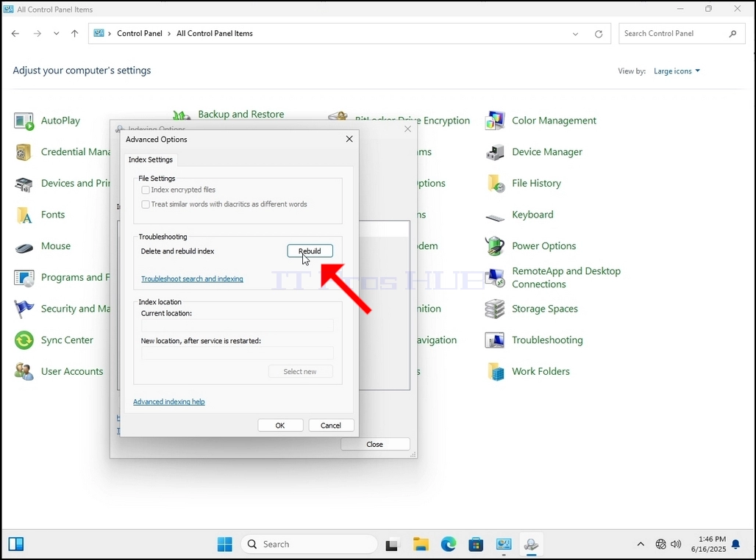This screenshot has width=756, height=560.
Task: Click the taskbar Search box
Action: coord(309,545)
